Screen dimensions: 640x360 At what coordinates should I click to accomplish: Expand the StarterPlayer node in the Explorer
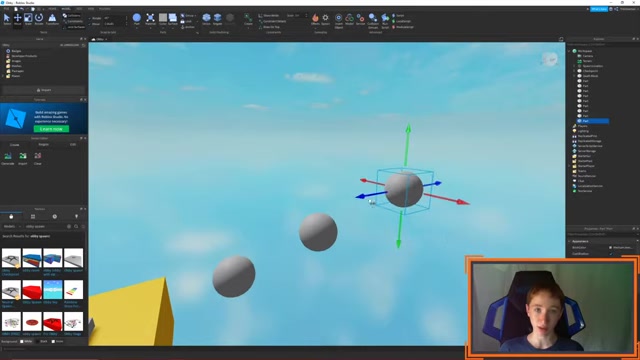click(x=569, y=166)
